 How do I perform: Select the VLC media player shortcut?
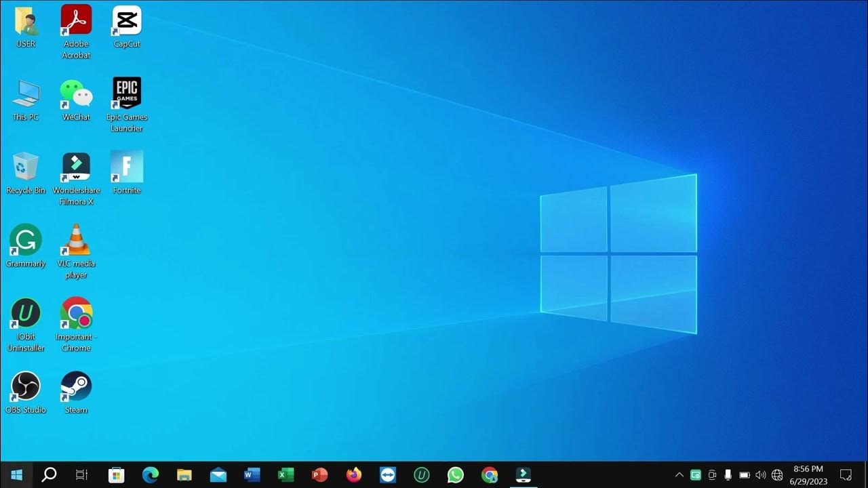76,251
